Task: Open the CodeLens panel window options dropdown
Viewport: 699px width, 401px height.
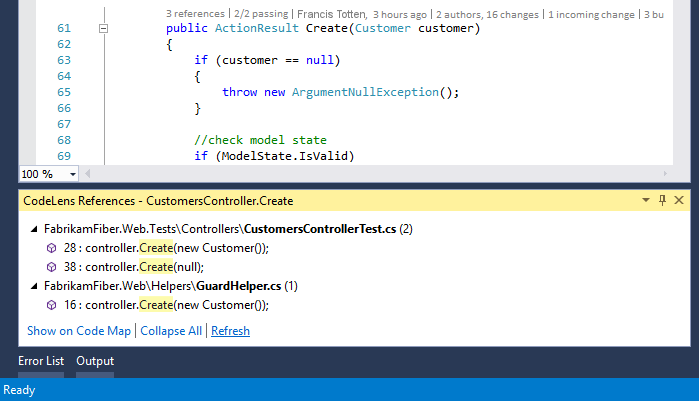Action: 645,201
